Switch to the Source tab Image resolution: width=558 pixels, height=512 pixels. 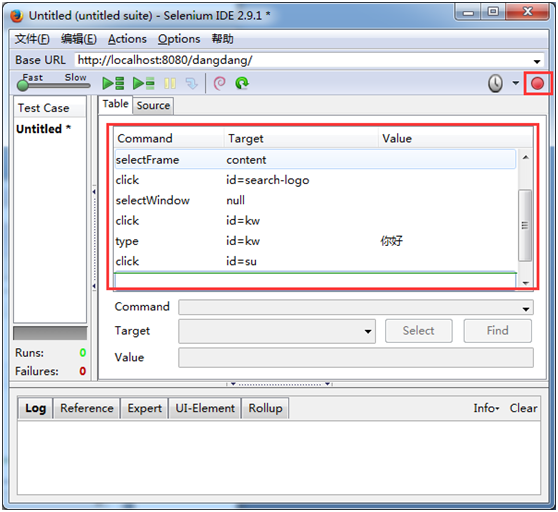click(x=153, y=106)
